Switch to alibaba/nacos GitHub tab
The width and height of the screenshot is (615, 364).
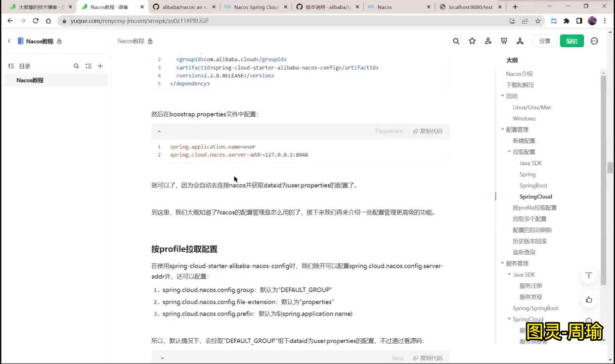tap(185, 7)
